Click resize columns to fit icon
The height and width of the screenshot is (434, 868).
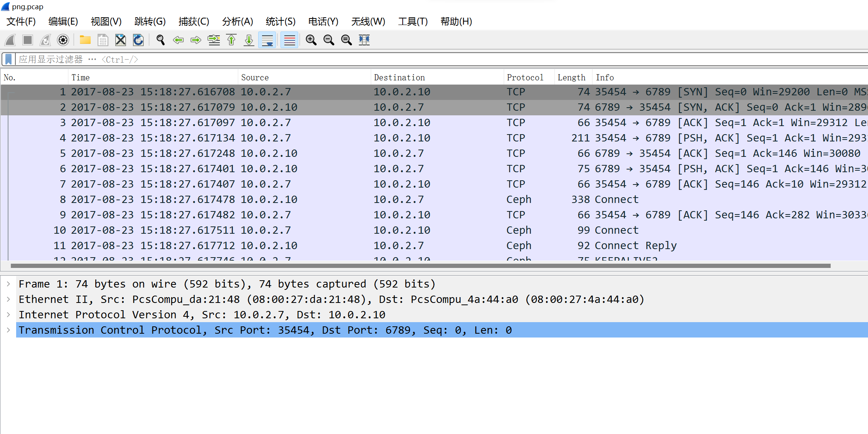click(x=364, y=40)
